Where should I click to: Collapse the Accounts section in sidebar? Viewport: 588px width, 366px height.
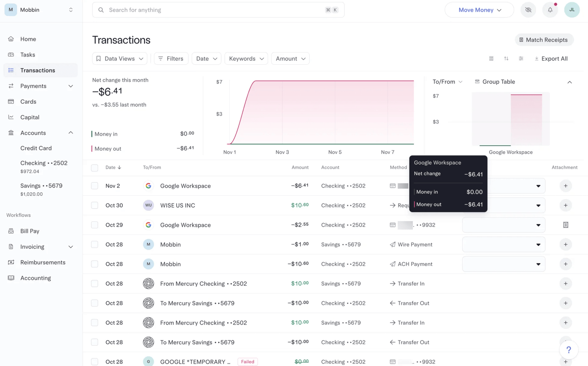(x=71, y=133)
